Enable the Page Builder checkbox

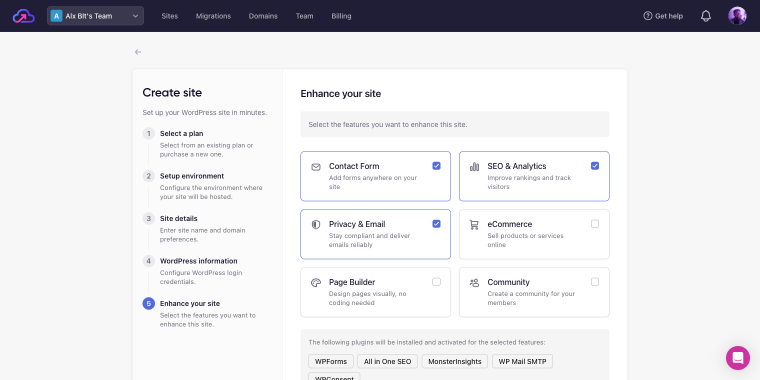436,282
